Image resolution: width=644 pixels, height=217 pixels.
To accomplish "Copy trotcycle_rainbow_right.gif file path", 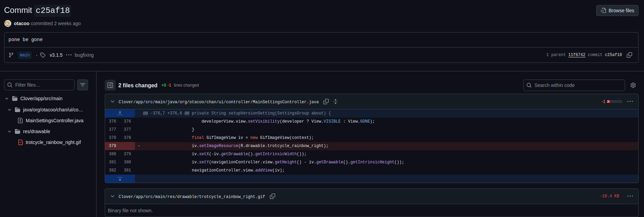I will click(x=273, y=196).
